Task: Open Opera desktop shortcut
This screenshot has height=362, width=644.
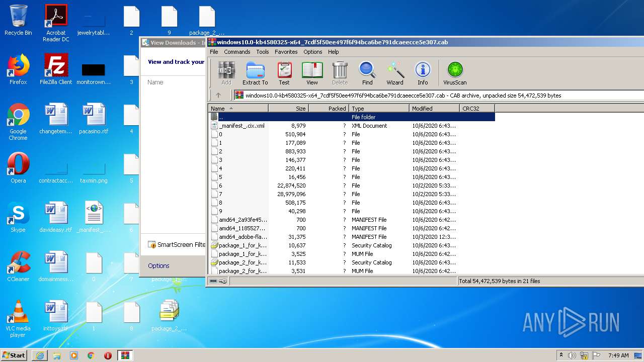Action: tap(18, 168)
